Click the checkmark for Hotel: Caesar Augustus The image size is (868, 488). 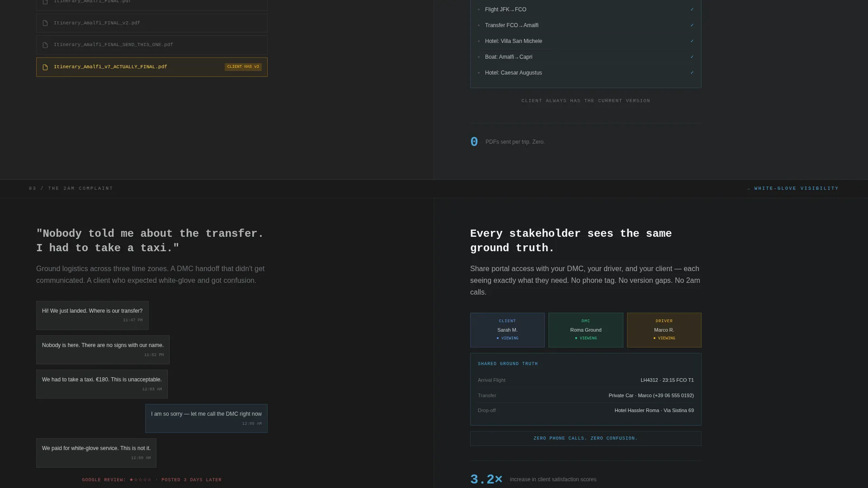click(692, 73)
